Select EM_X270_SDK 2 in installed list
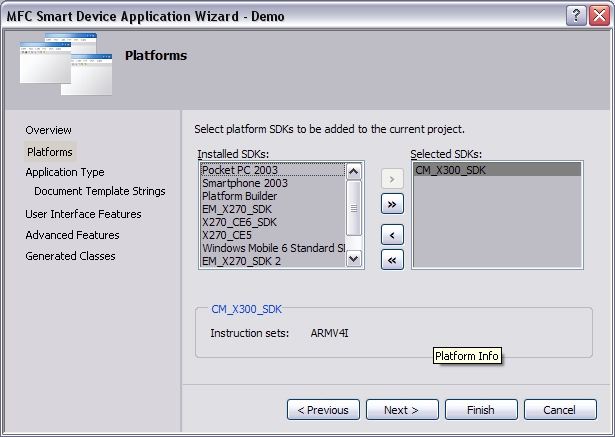 pyautogui.click(x=273, y=261)
